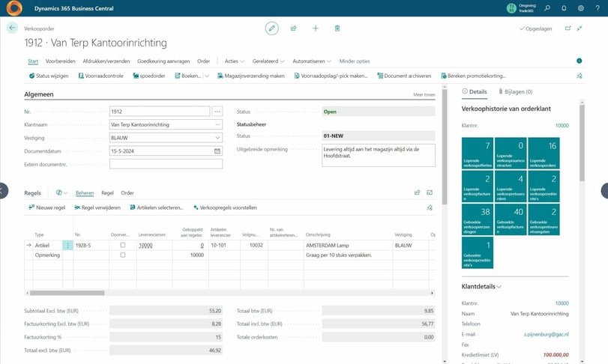Click the Klantnaam lookup ellipsis
The image size is (608, 364).
[x=218, y=124]
